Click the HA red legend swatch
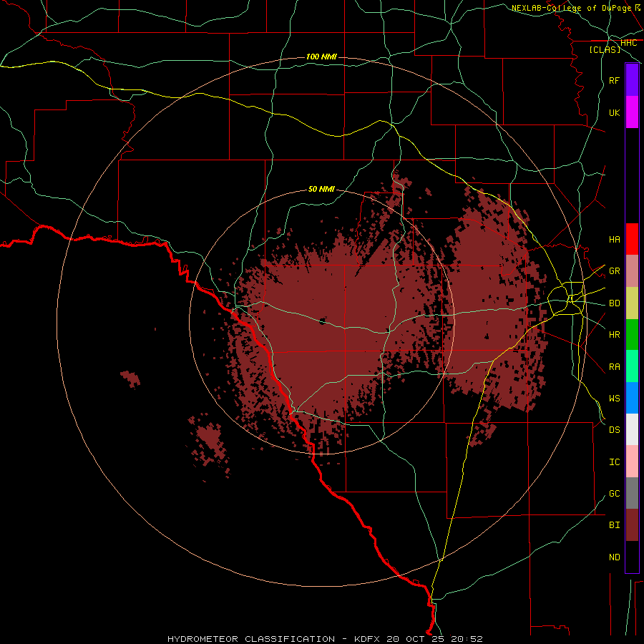644x644 pixels. pos(632,239)
